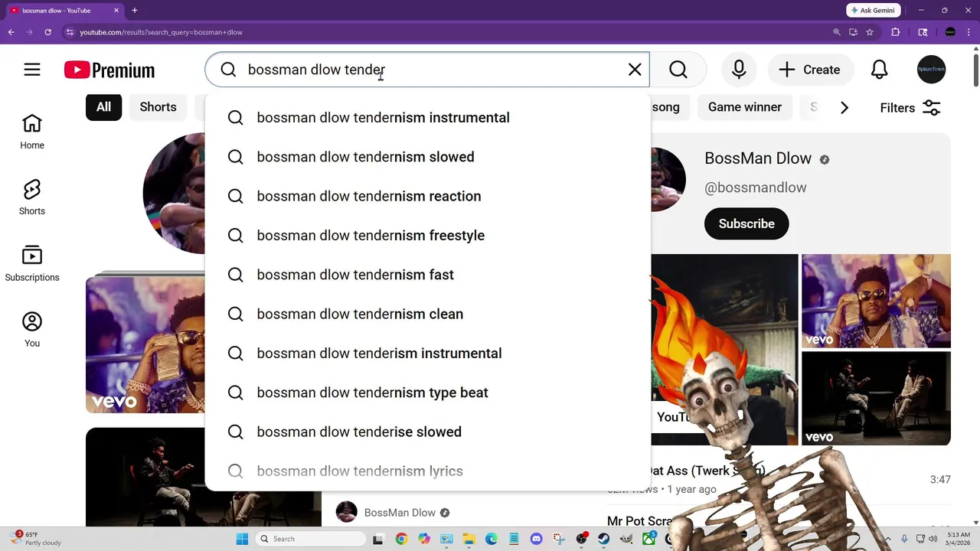The height and width of the screenshot is (551, 980).
Task: Submit search with the magnifier button
Action: click(678, 70)
